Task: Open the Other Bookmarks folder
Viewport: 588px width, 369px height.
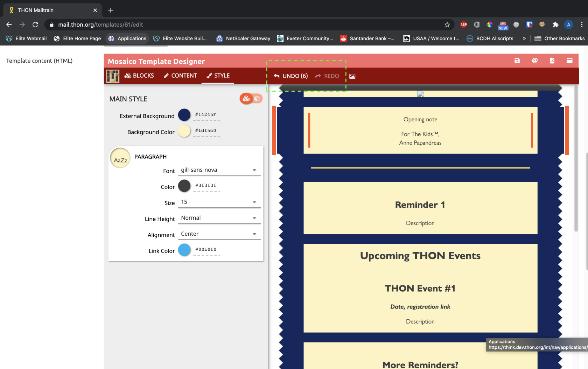Action: click(560, 38)
